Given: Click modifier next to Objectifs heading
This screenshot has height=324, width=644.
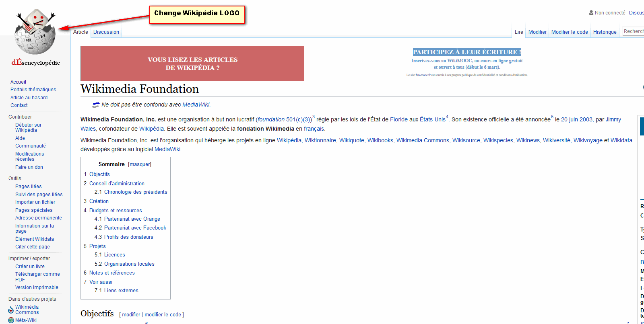Looking at the screenshot, I should point(131,315).
